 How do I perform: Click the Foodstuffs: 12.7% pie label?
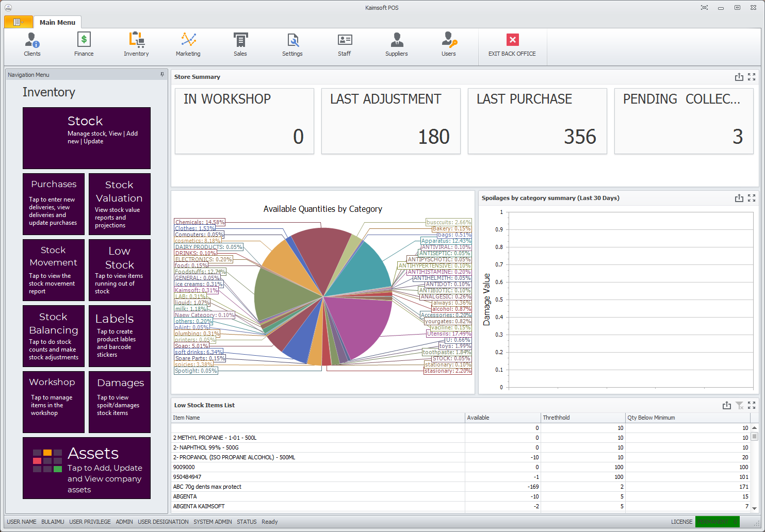[x=200, y=272]
